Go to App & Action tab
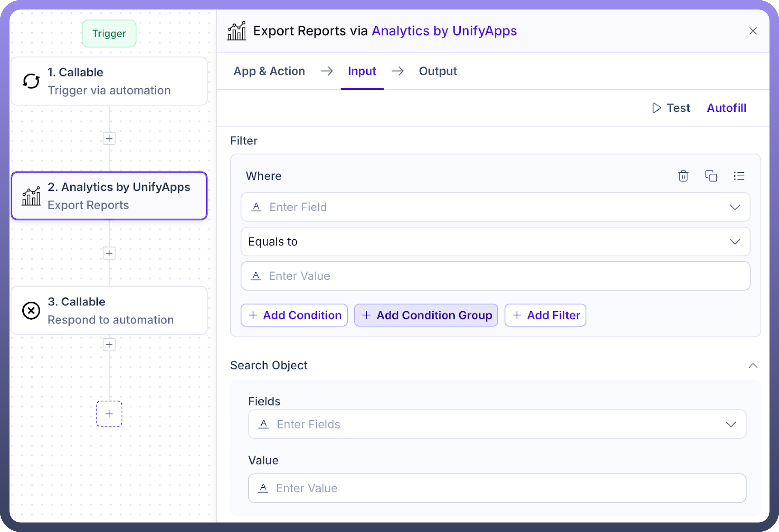The height and width of the screenshot is (532, 779). tap(269, 71)
